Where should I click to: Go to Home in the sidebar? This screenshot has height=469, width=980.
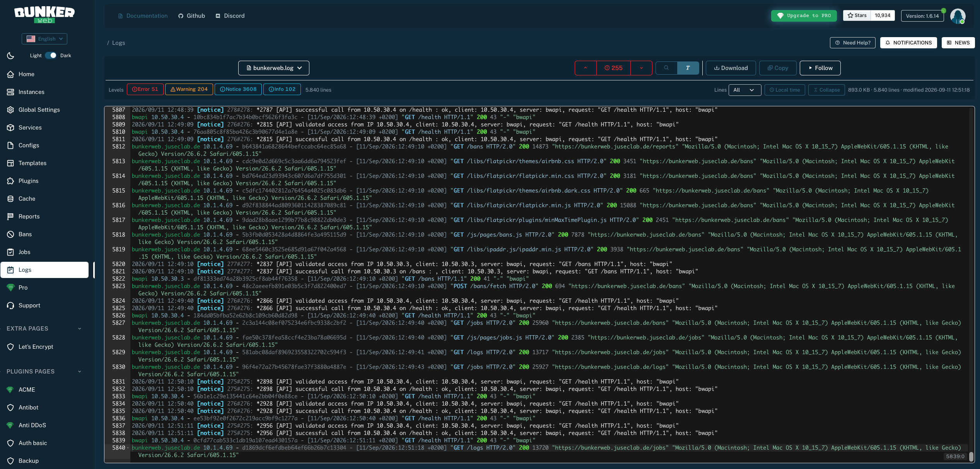(44, 74)
